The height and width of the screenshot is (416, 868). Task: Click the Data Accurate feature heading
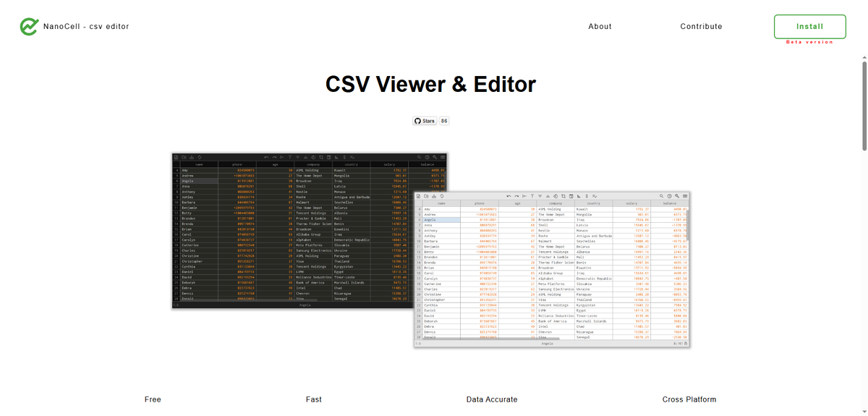(x=492, y=399)
